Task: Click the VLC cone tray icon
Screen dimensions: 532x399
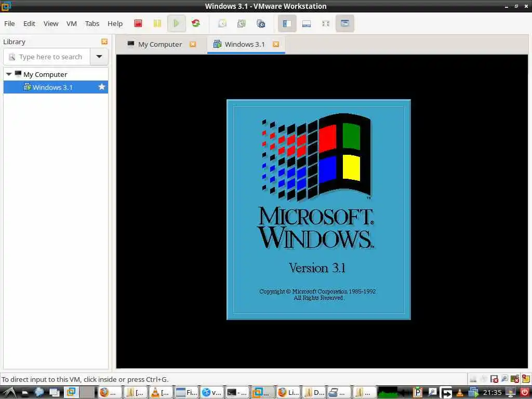Action: click(x=460, y=393)
